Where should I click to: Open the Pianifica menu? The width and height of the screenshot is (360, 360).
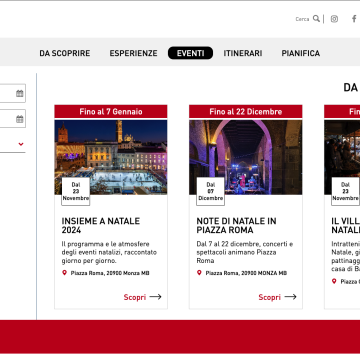301,53
